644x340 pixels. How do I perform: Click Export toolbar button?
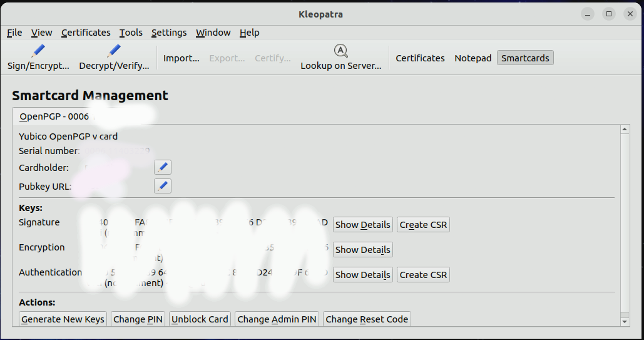pyautogui.click(x=227, y=58)
